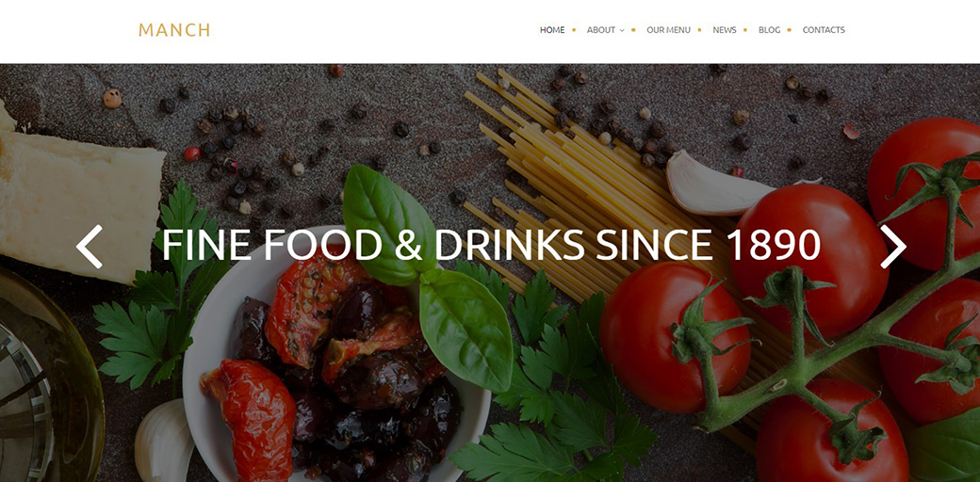This screenshot has width=980, height=482.
Task: Click gold dot between ABOUT and OUR MENU
Action: tap(633, 30)
